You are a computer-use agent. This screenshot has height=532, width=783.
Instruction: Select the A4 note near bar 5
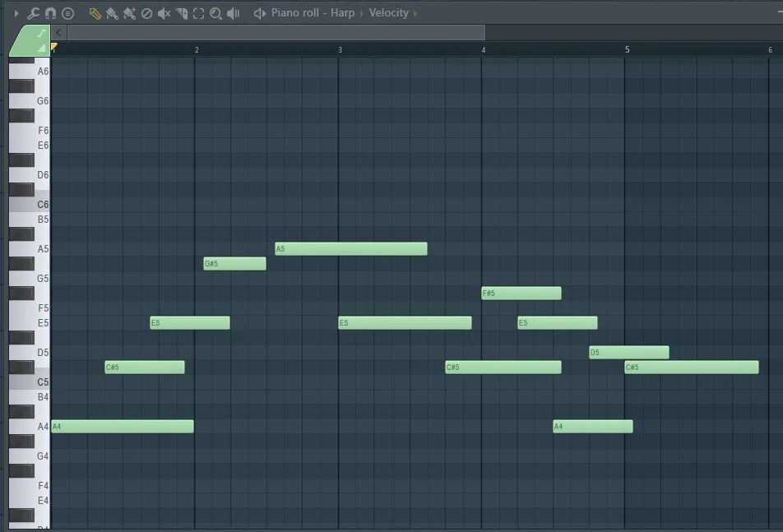point(593,427)
